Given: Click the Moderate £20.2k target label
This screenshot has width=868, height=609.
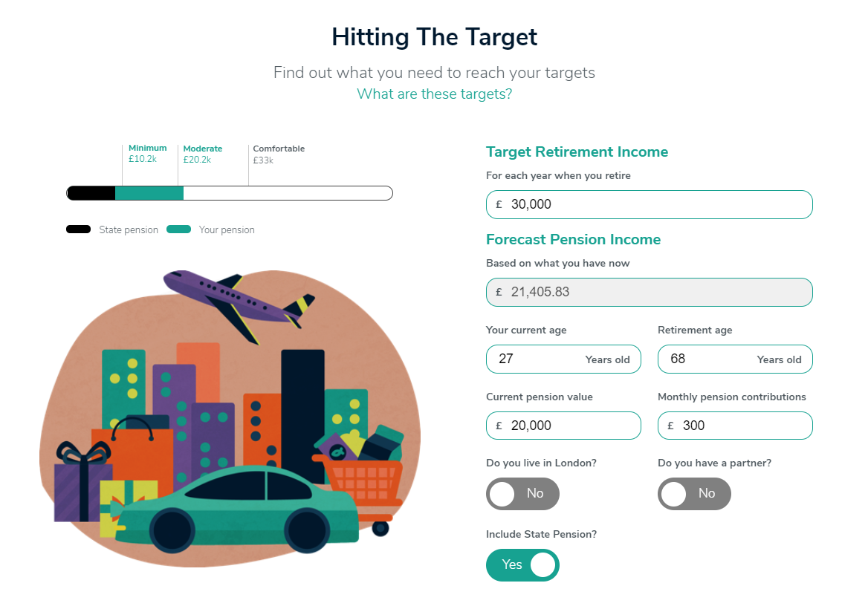Looking at the screenshot, I should [x=202, y=153].
